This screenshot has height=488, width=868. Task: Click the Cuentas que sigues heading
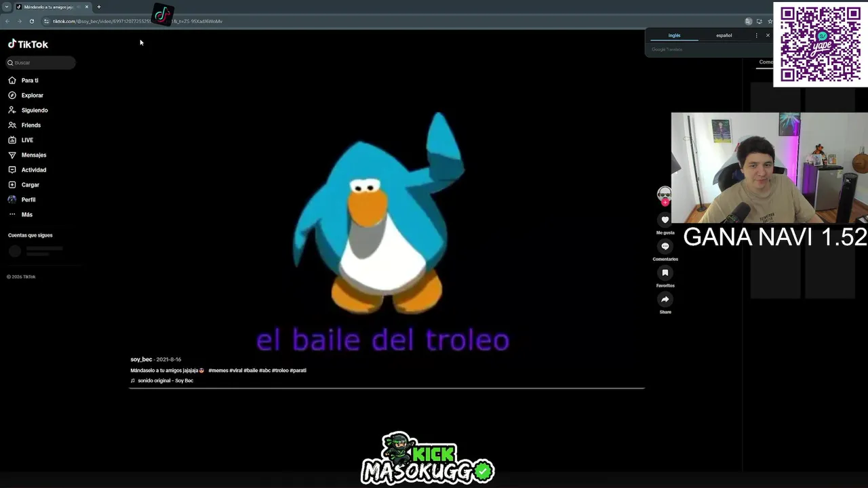coord(30,235)
